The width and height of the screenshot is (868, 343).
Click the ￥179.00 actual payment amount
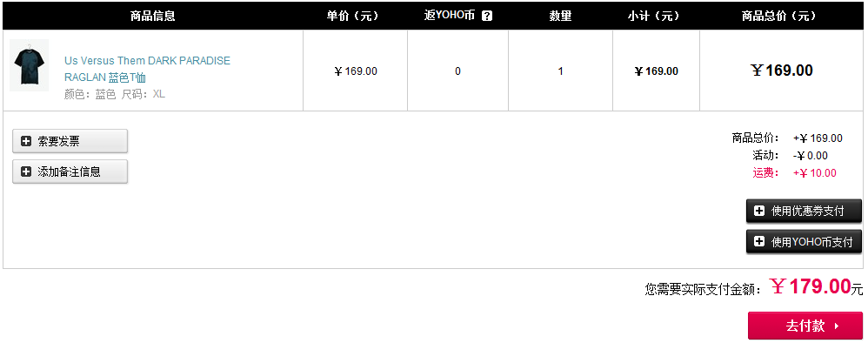pyautogui.click(x=811, y=286)
